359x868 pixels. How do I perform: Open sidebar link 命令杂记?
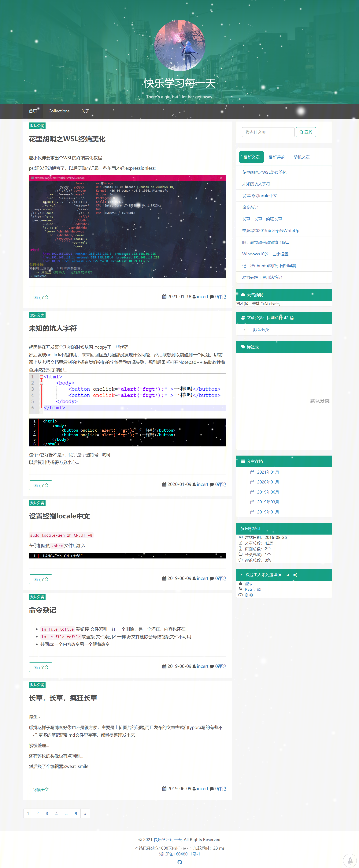click(250, 207)
